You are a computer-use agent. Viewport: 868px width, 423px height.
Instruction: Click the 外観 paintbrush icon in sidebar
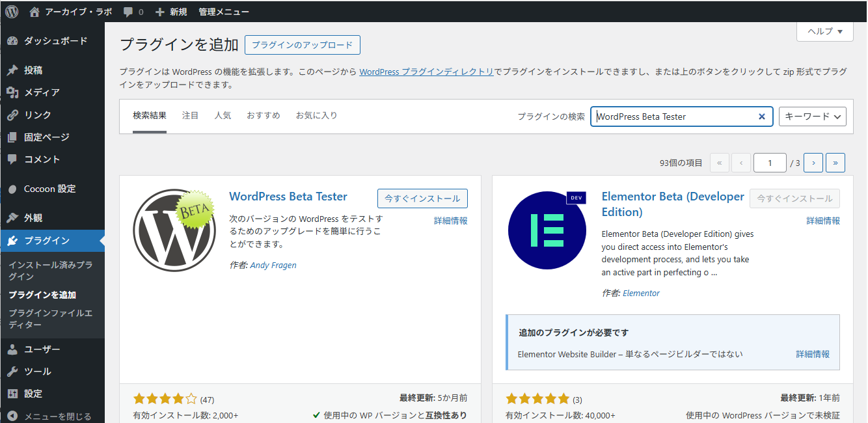click(x=12, y=218)
